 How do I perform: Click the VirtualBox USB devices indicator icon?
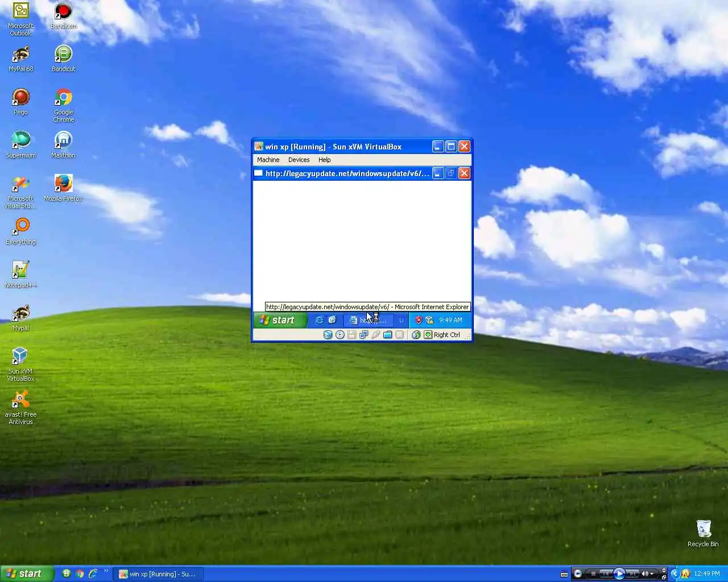[375, 335]
